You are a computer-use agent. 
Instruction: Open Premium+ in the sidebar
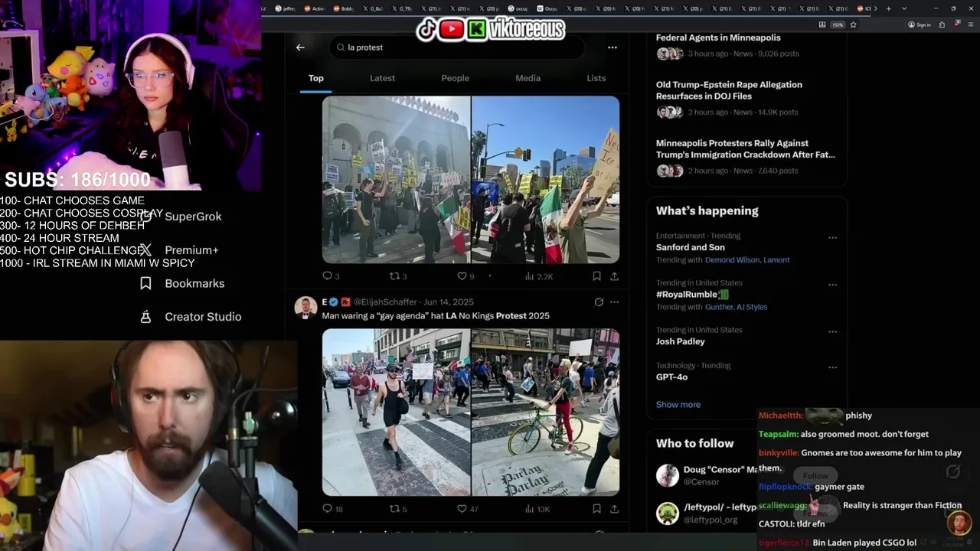click(191, 250)
